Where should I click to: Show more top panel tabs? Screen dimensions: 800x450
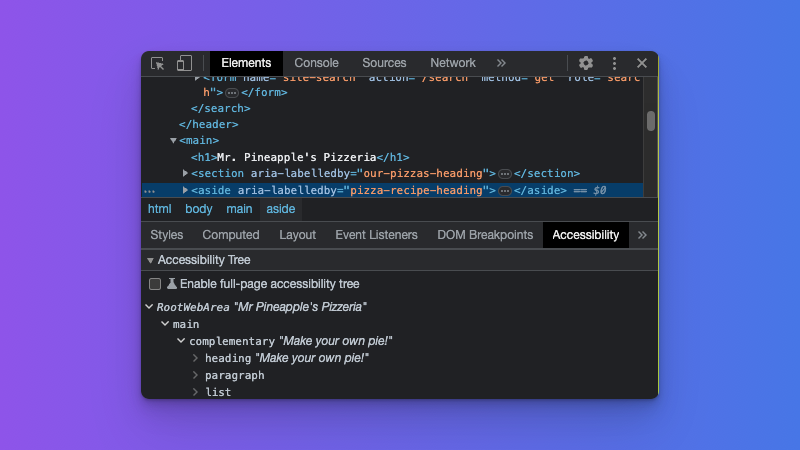[501, 63]
